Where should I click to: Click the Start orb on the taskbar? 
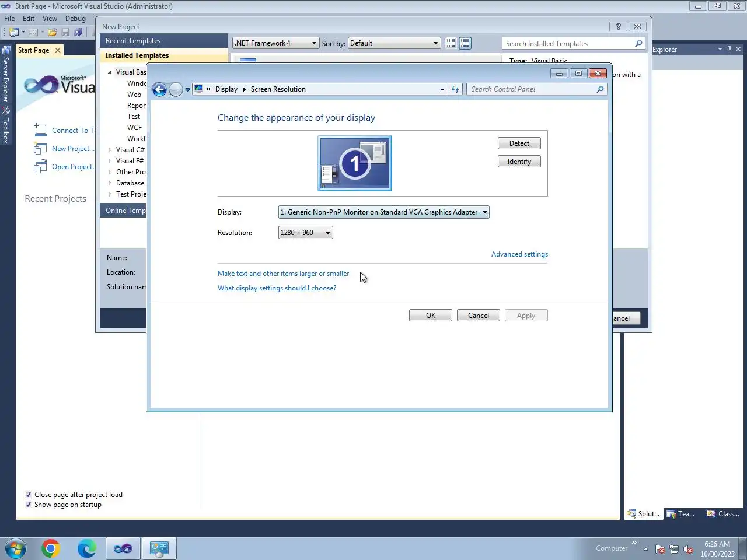coord(16,548)
